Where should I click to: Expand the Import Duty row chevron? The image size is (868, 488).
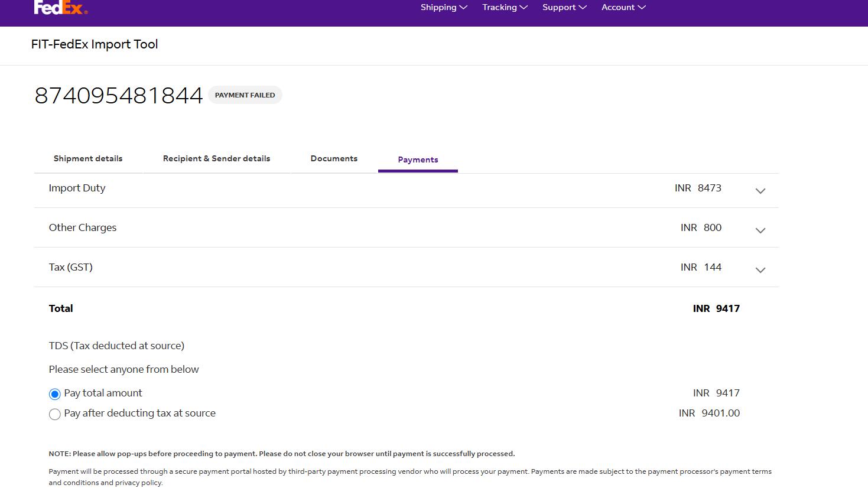coord(760,191)
